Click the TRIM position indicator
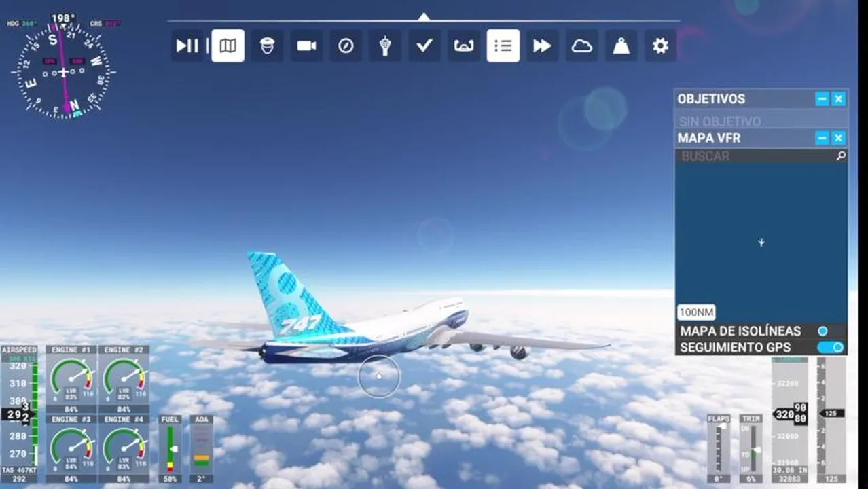 (x=751, y=449)
